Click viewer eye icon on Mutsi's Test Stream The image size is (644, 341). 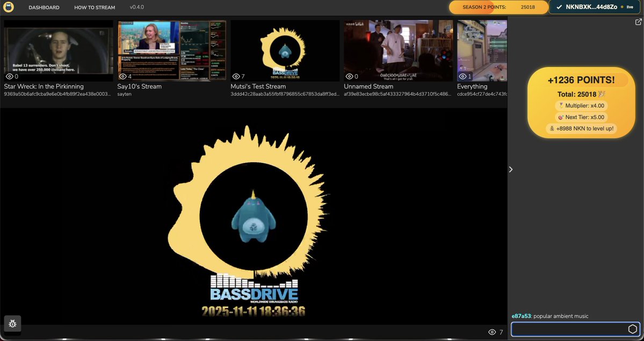click(x=236, y=76)
